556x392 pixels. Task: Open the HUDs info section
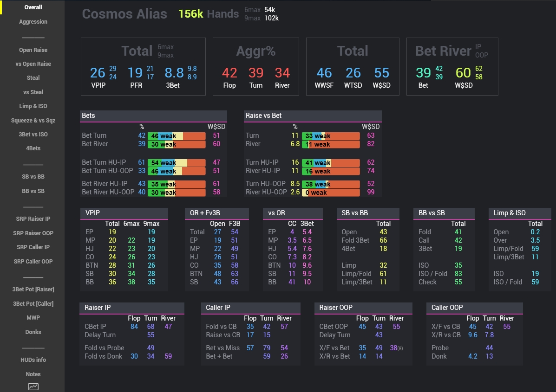coord(33,360)
